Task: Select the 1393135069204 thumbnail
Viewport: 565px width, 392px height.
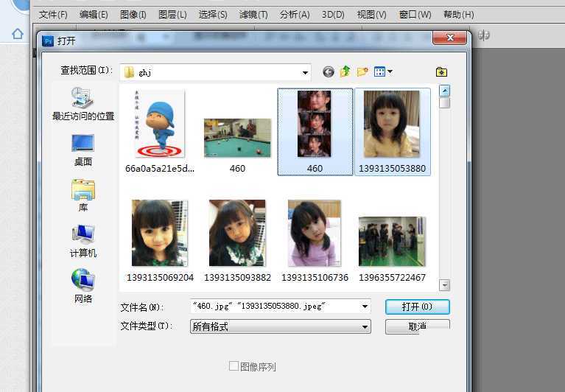Action: (160, 234)
